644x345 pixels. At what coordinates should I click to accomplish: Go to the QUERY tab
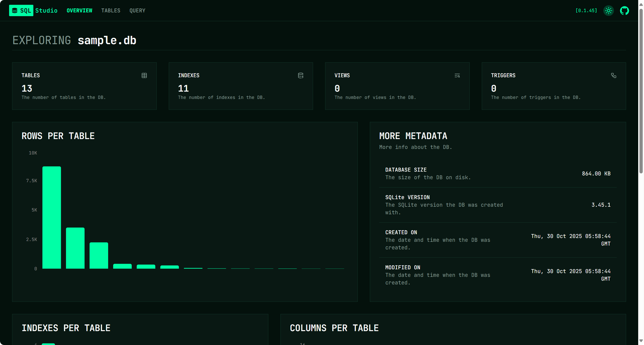[137, 11]
